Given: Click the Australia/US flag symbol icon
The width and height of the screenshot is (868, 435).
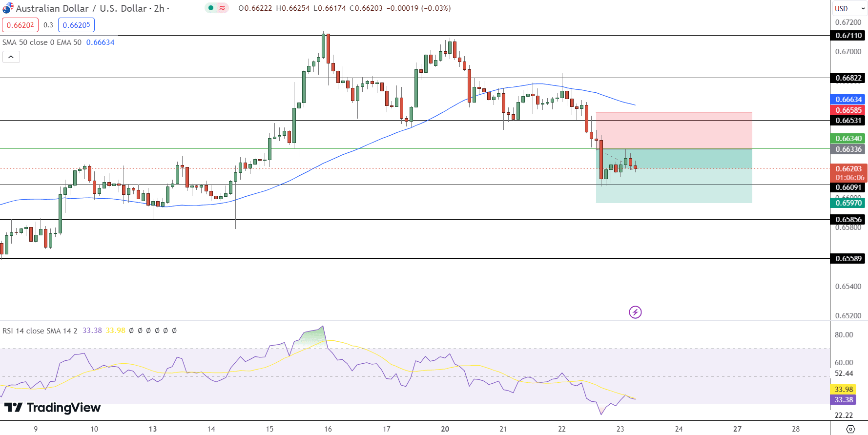Looking at the screenshot, I should coord(8,8).
